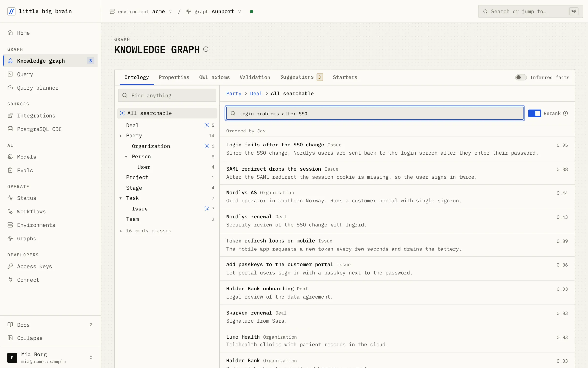The image size is (588, 368).
Task: Select the Project class in the tree
Action: pos(167,177)
